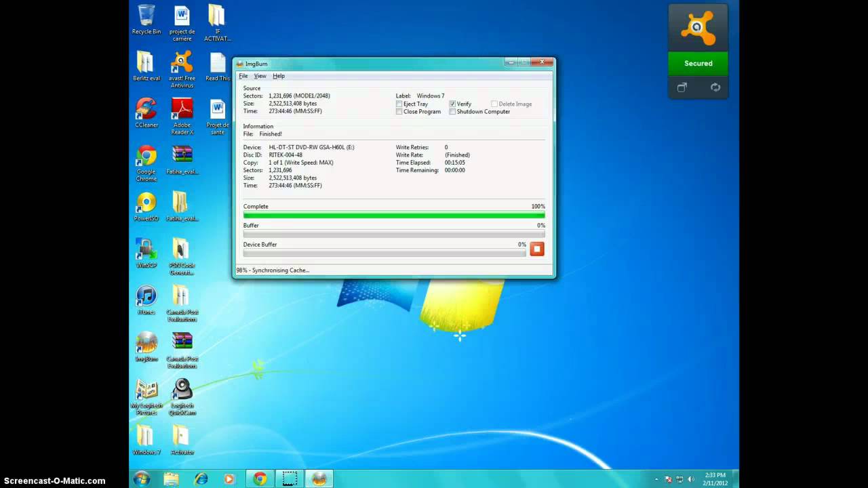Open Windows Explorer from the taskbar
Screen dimensions: 868x488
[x=171, y=479]
